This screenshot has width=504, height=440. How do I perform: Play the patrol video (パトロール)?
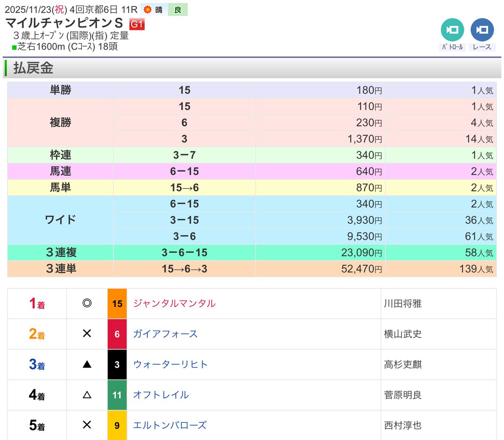452,30
